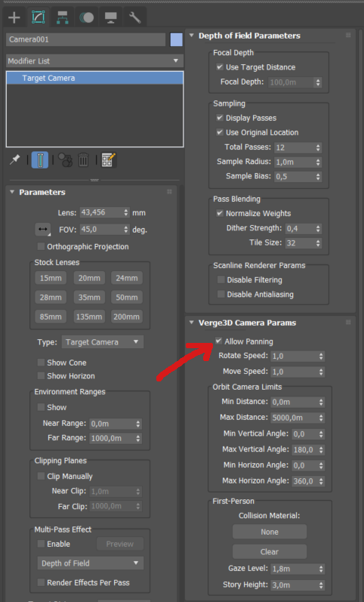The height and width of the screenshot is (602, 364).
Task: Click Remove modifier trash icon
Action: [x=83, y=159]
